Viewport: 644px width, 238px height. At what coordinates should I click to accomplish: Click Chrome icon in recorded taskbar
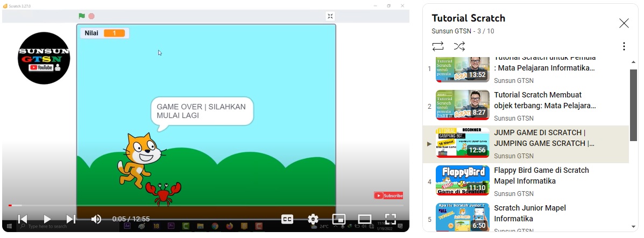click(x=215, y=226)
